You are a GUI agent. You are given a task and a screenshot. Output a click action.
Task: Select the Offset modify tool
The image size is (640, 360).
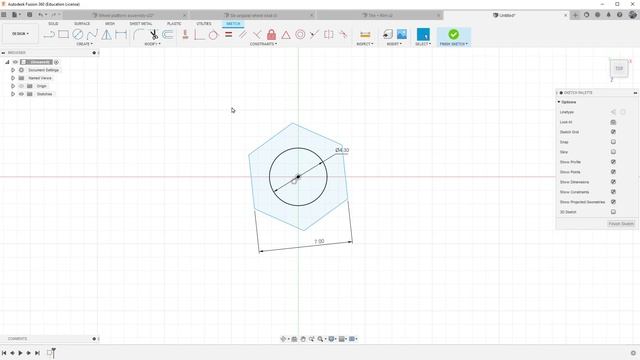click(x=168, y=34)
